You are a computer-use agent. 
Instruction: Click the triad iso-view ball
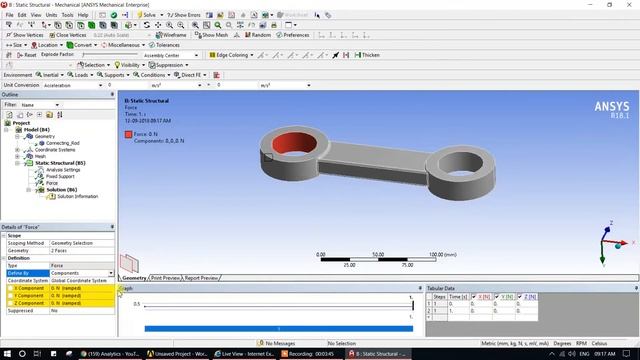(618, 246)
